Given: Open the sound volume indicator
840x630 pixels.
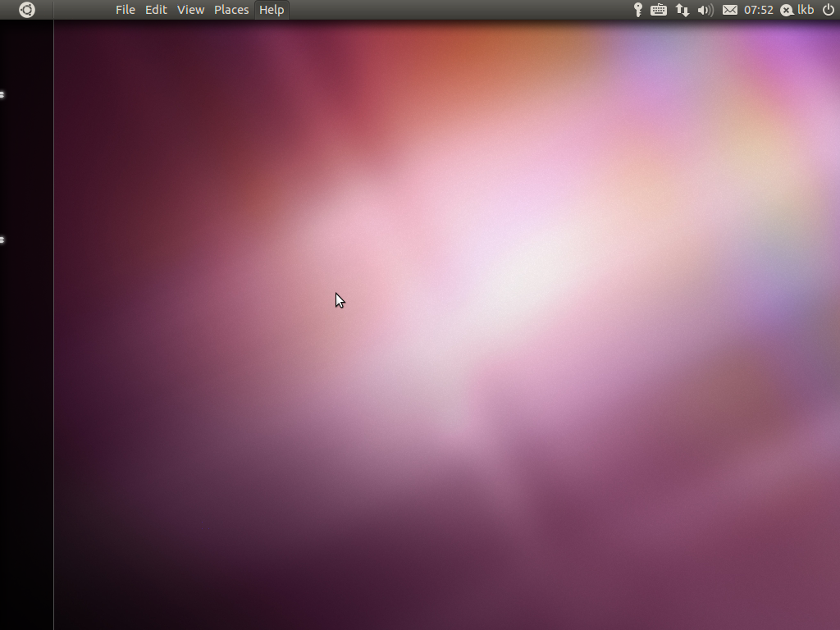Looking at the screenshot, I should pyautogui.click(x=705, y=10).
